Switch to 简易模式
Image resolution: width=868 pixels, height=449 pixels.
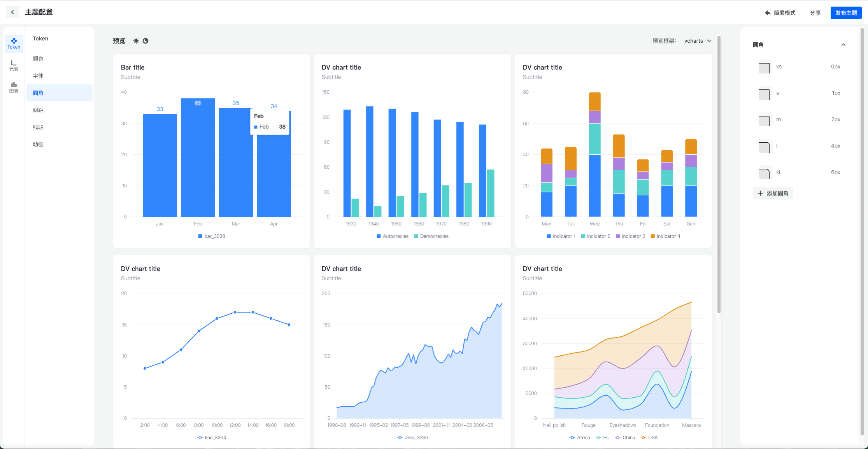[x=780, y=13]
